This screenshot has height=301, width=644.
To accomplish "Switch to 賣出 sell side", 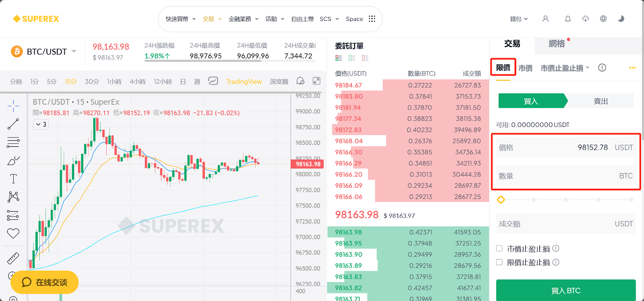I will tap(601, 101).
